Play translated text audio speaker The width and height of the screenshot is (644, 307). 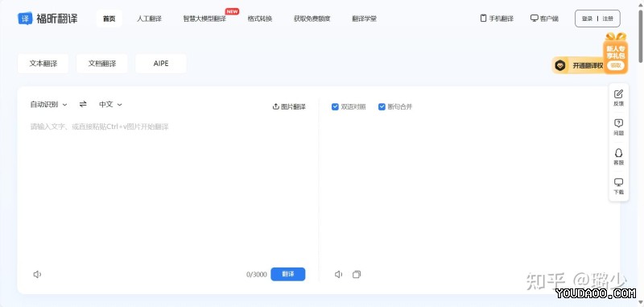(338, 274)
